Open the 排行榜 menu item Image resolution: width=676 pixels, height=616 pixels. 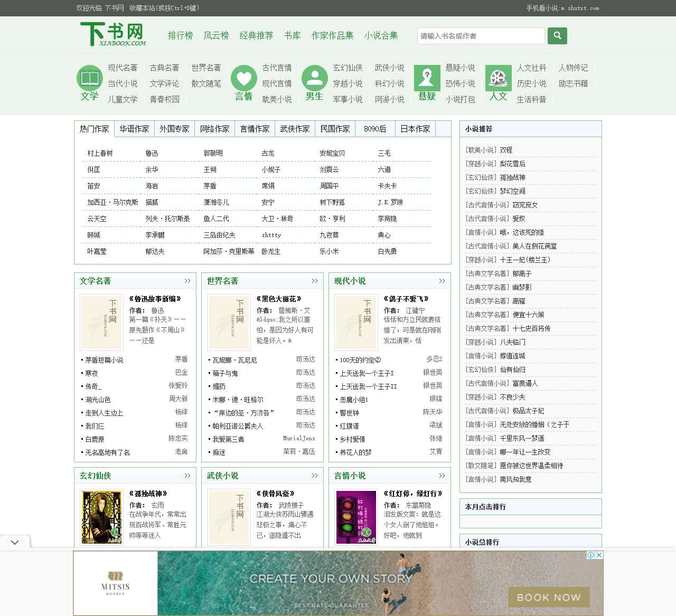point(180,36)
